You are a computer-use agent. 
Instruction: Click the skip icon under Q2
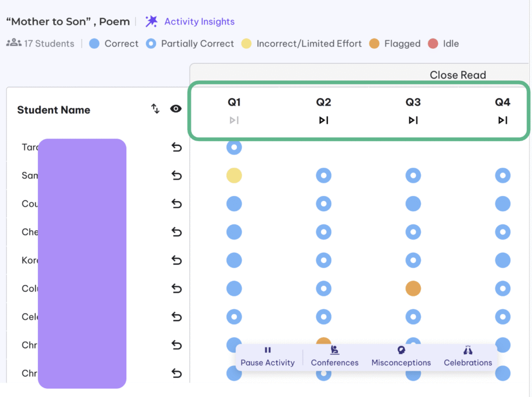pyautogui.click(x=324, y=120)
